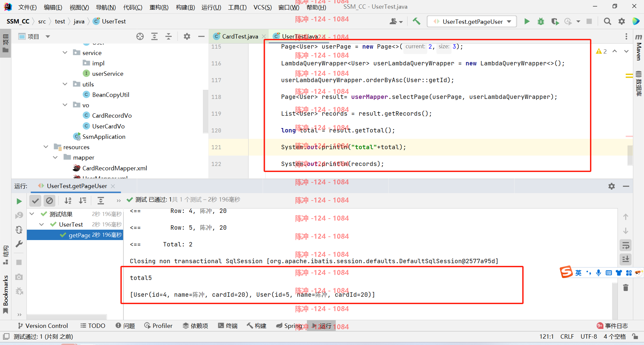Open 事件日志 event log
Viewport: 644px width, 345px height.
pos(612,326)
